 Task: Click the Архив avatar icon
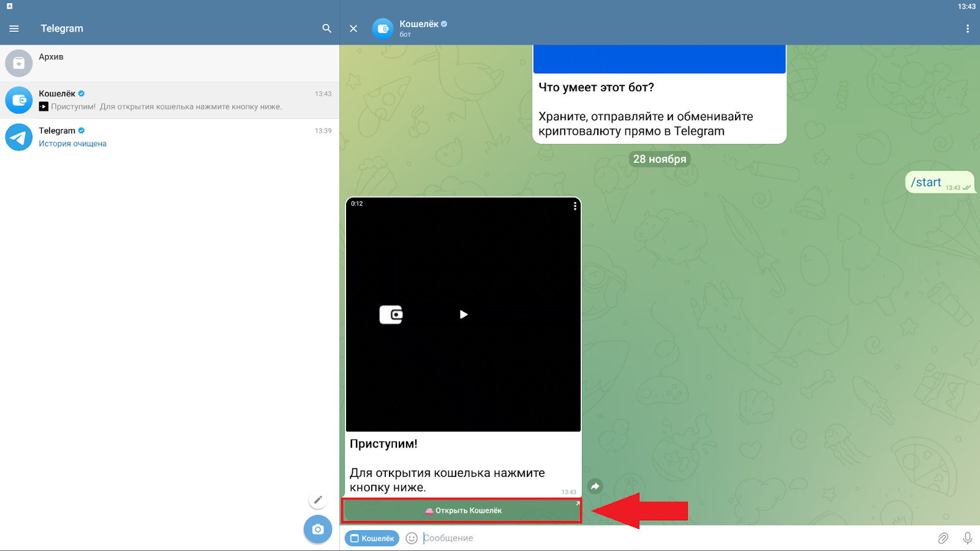click(x=19, y=63)
